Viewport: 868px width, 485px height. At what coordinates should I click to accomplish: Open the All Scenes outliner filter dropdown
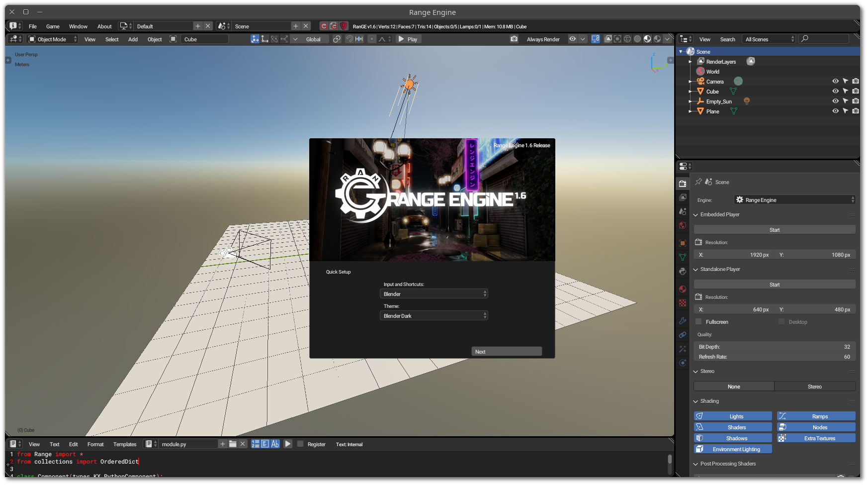pyautogui.click(x=769, y=39)
